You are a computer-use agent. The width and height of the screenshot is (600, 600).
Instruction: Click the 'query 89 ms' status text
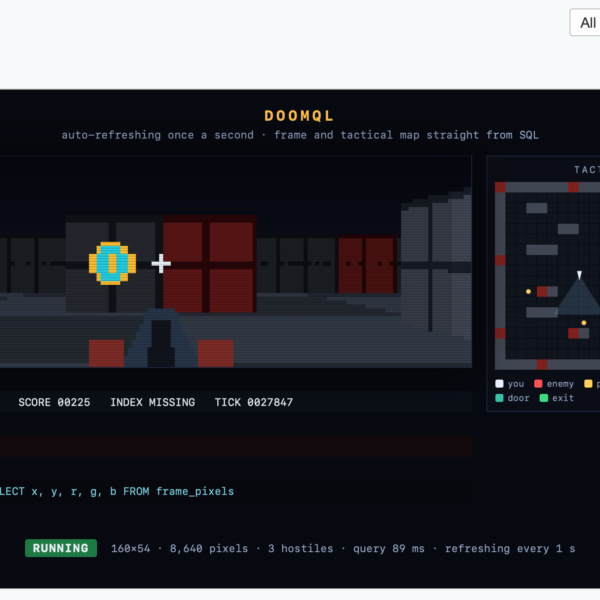(389, 548)
